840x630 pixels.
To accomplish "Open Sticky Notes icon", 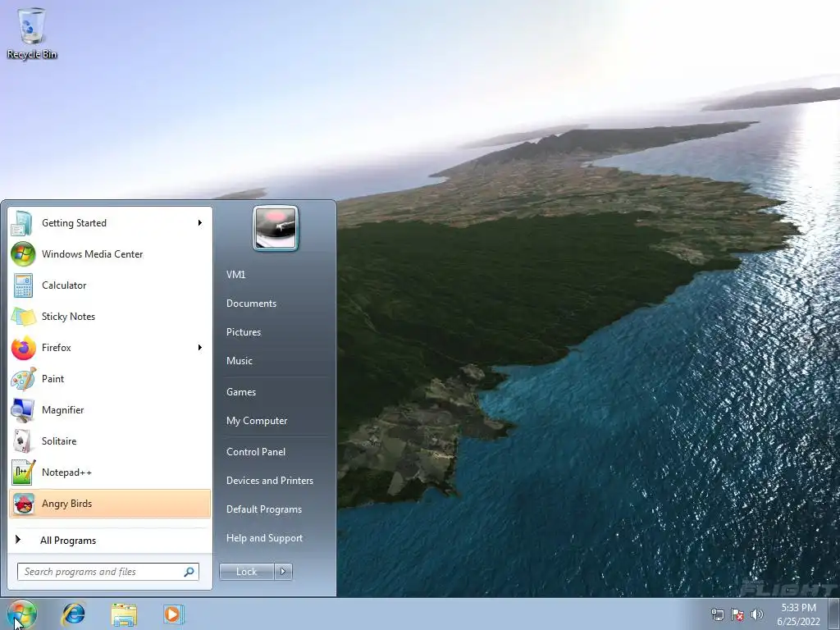I will pos(22,316).
